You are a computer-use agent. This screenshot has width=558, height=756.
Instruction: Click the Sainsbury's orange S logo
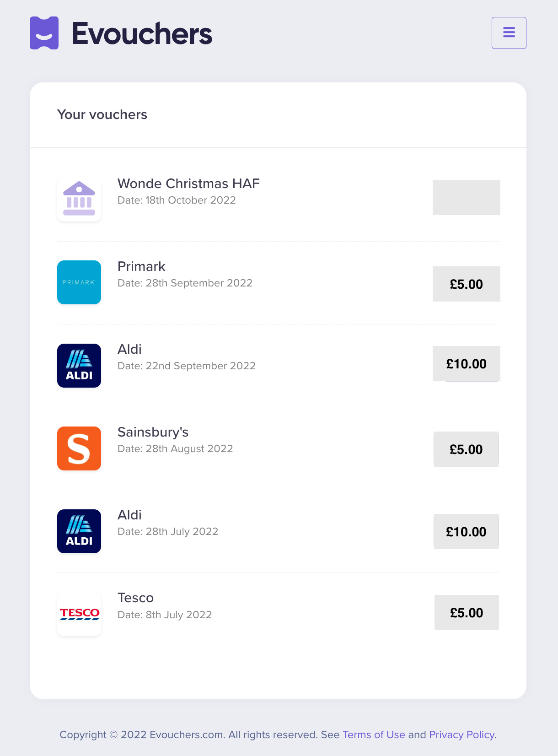click(79, 448)
